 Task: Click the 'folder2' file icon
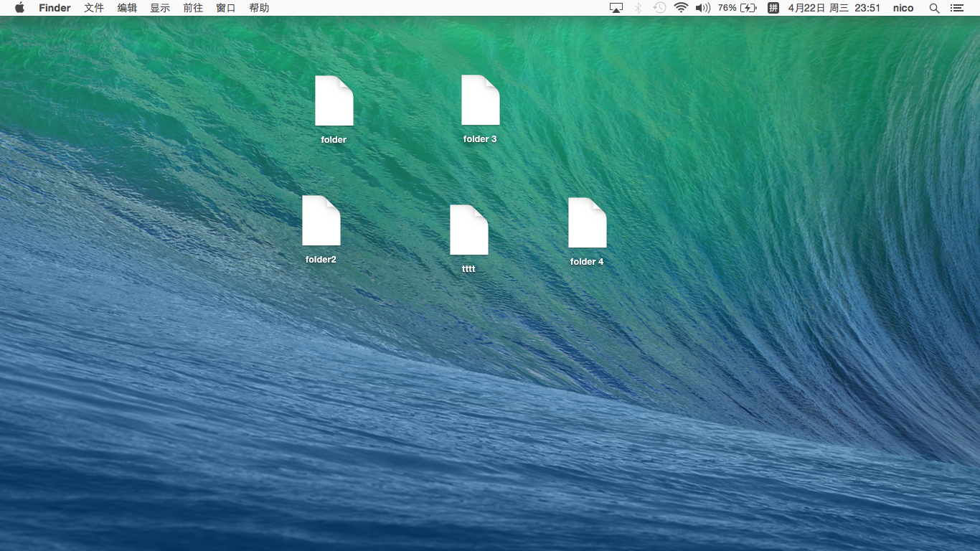(x=321, y=221)
